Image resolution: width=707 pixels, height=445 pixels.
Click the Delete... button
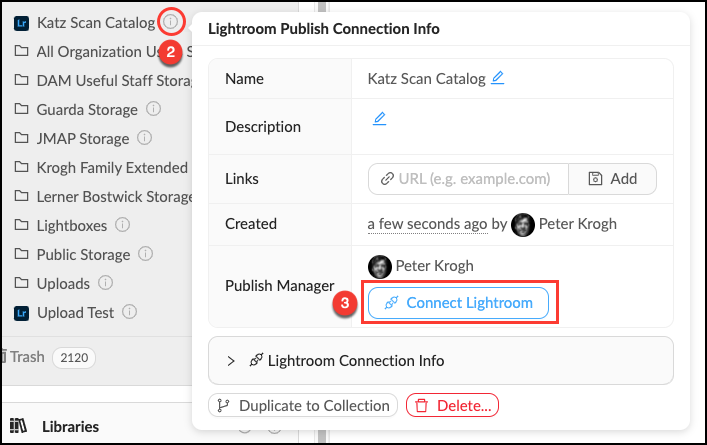[x=452, y=405]
